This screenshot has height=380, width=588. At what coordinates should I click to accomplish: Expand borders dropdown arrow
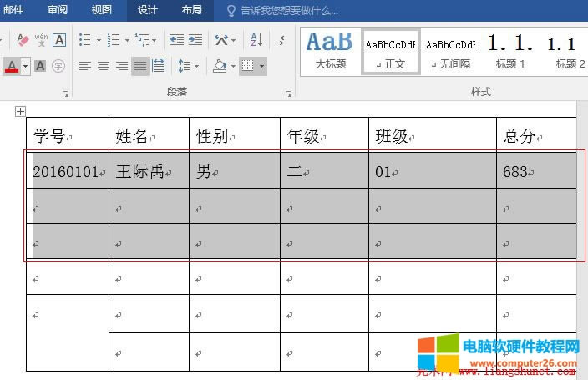pyautogui.click(x=261, y=67)
